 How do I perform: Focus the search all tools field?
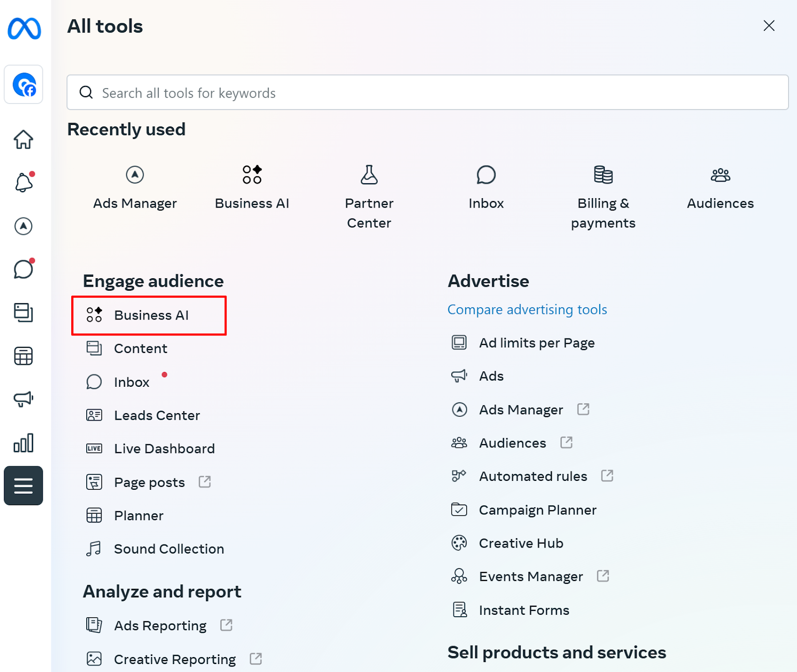pyautogui.click(x=427, y=93)
